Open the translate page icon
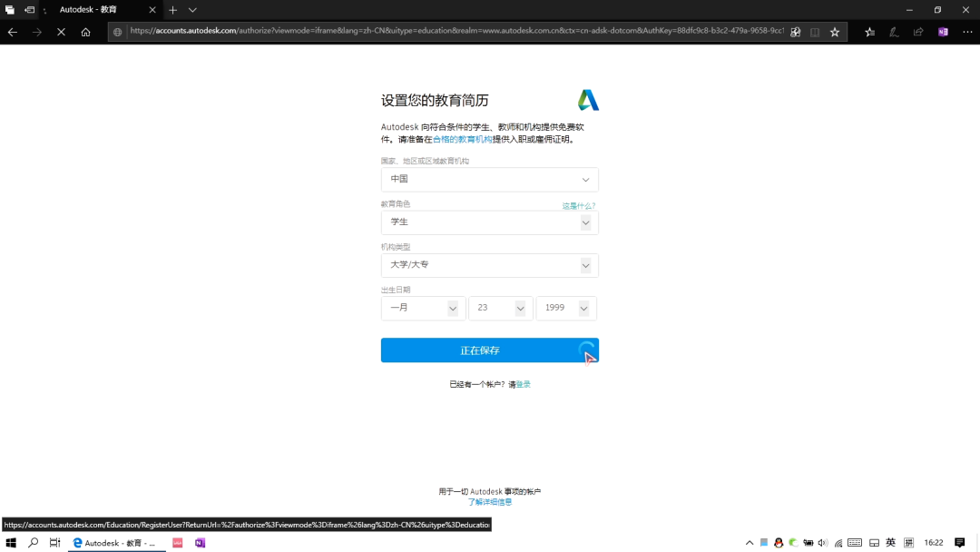The image size is (980, 552). tap(795, 32)
